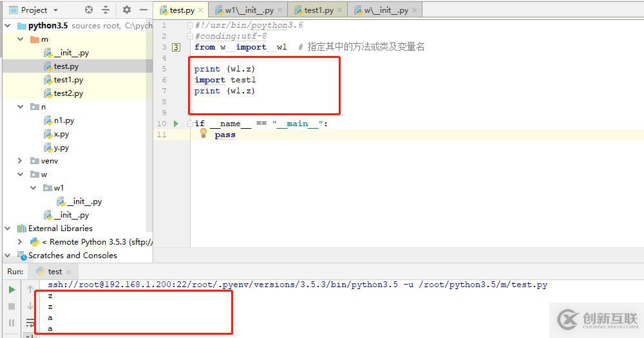
Task: Expand Remote Python 3.5.3 node
Action: click(20, 242)
